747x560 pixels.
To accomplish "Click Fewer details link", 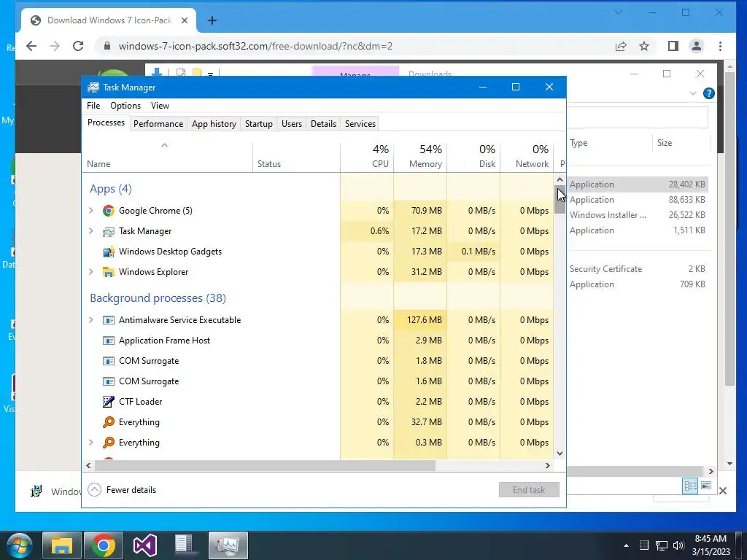I will click(x=131, y=489).
